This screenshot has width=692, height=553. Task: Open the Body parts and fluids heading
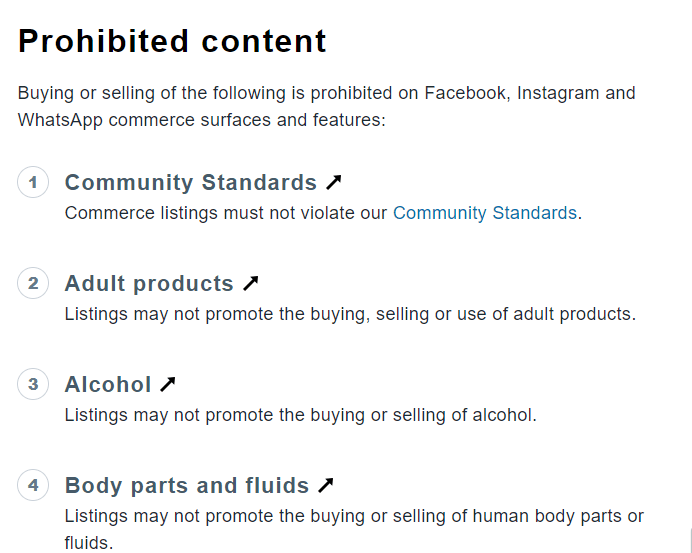pyautogui.click(x=187, y=485)
